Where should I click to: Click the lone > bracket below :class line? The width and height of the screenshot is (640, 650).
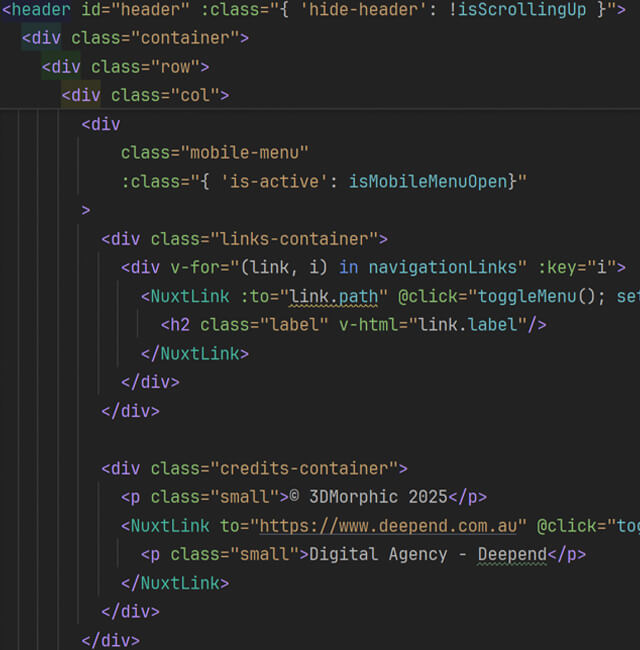coord(86,210)
